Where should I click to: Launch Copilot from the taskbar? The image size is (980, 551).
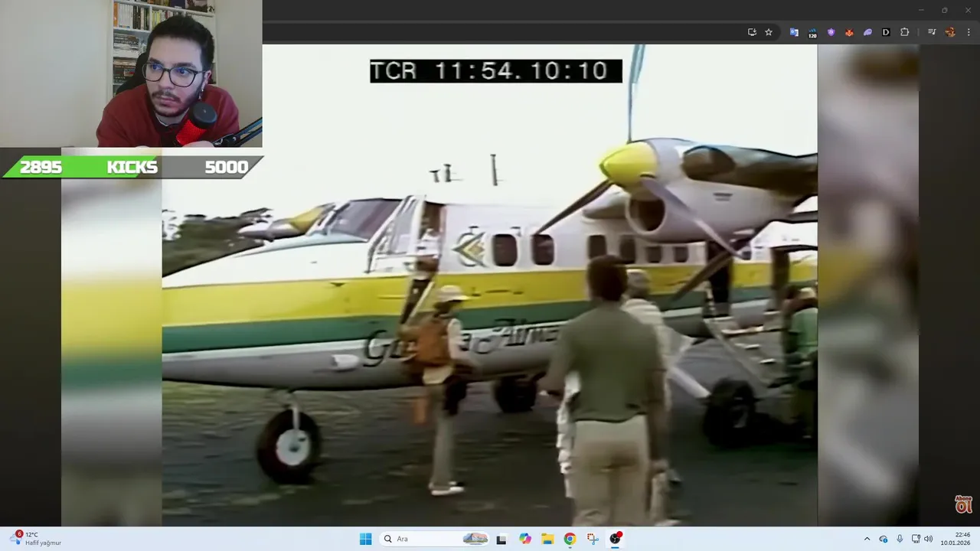pyautogui.click(x=525, y=539)
